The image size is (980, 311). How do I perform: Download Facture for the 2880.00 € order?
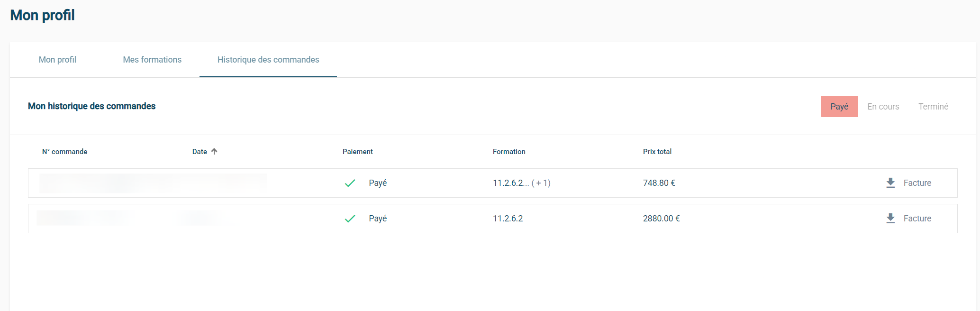point(917,219)
